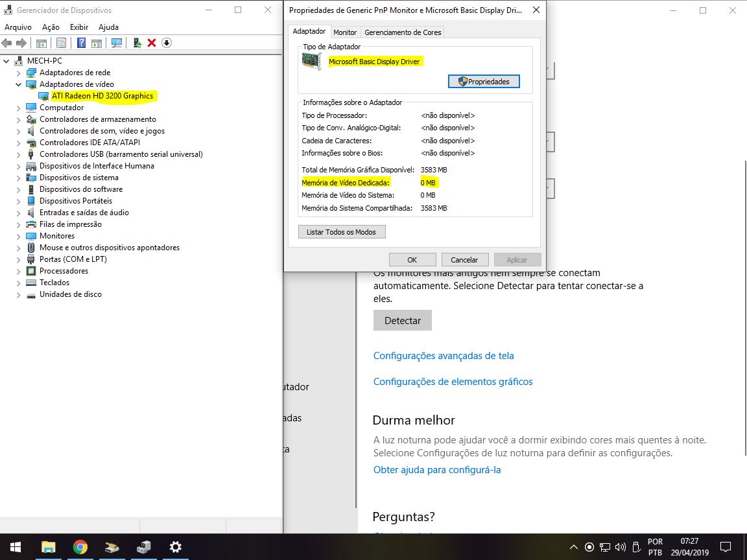Click the Disable device down-arrow icon
Viewport: 747px width, 560px height.
pyautogui.click(x=166, y=43)
